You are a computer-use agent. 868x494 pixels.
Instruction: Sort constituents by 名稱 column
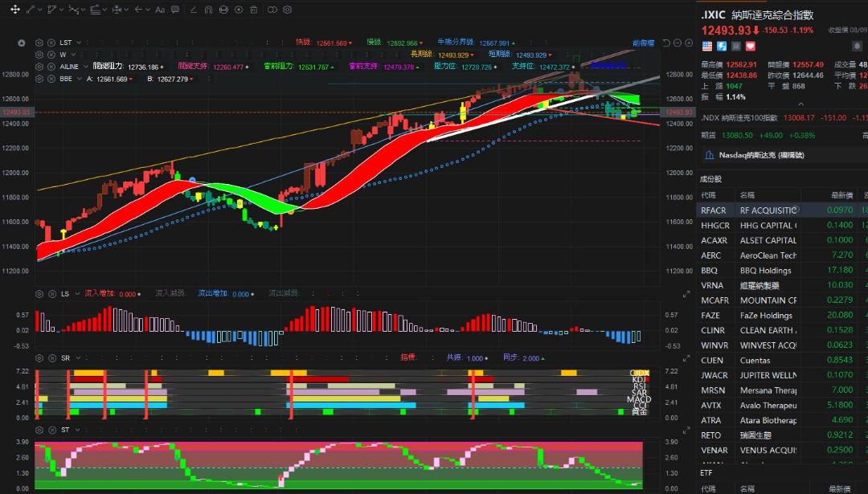click(x=747, y=194)
